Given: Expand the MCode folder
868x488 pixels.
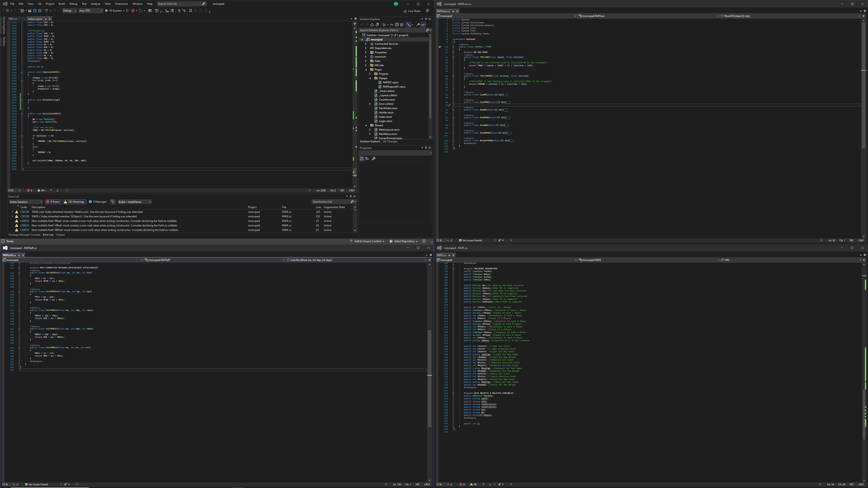Looking at the screenshot, I should [x=366, y=65].
